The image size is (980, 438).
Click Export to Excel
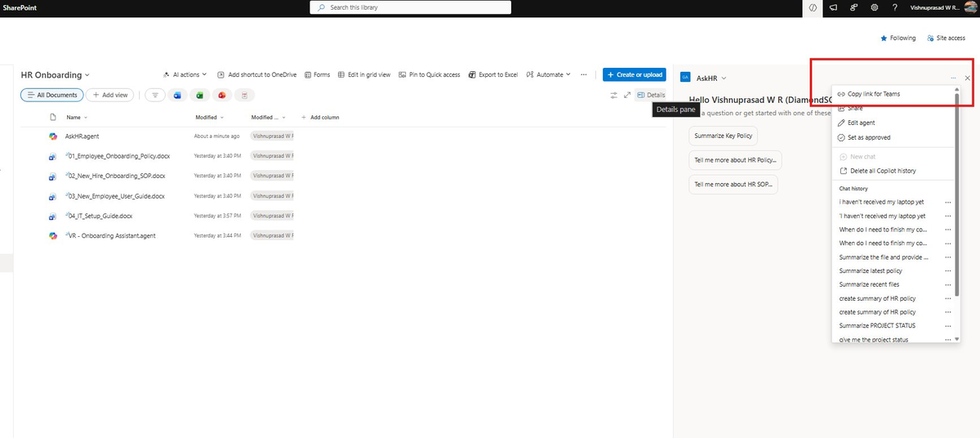tap(493, 74)
